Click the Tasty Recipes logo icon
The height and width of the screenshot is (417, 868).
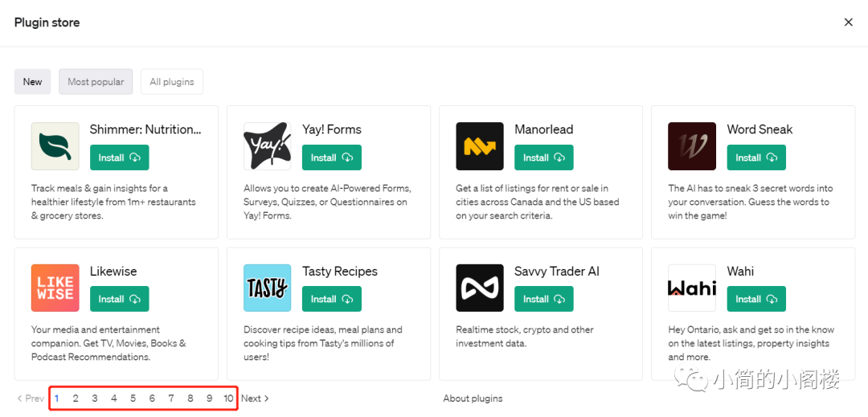pyautogui.click(x=267, y=288)
